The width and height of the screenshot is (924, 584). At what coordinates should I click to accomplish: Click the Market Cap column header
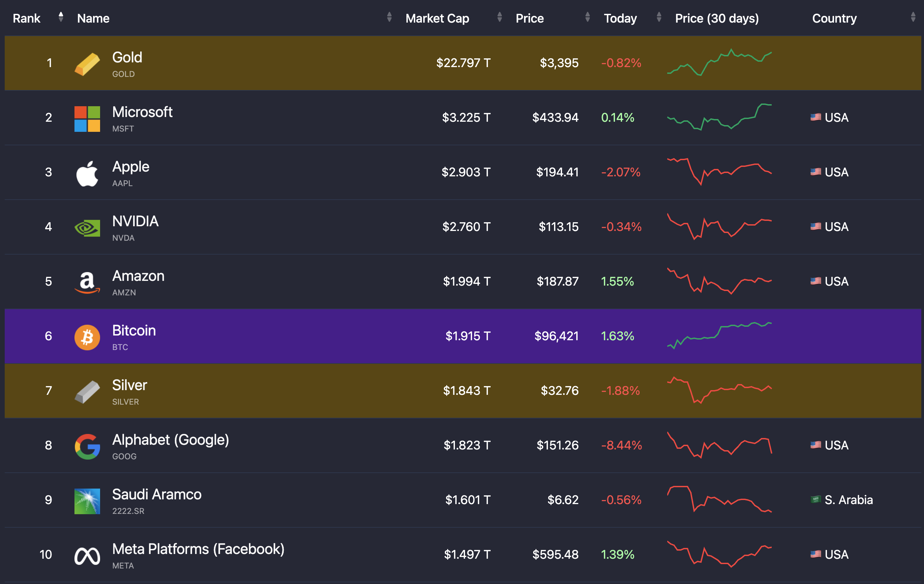[x=437, y=19]
